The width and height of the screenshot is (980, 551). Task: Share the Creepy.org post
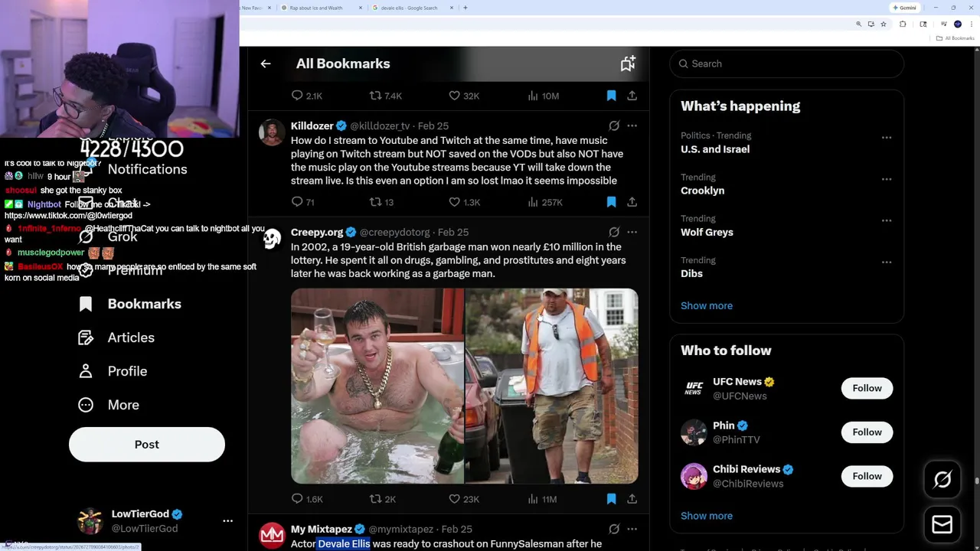632,499
